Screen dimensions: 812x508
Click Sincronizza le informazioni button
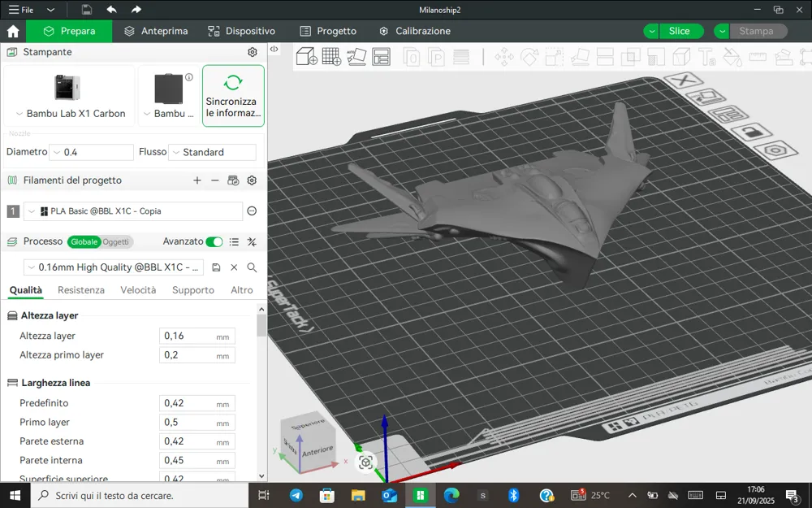233,96
